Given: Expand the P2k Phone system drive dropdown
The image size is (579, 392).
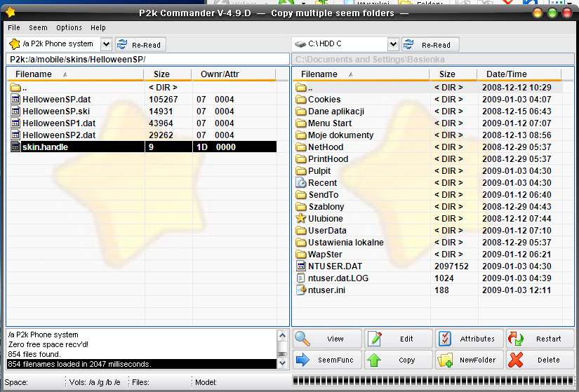Looking at the screenshot, I should (x=106, y=45).
